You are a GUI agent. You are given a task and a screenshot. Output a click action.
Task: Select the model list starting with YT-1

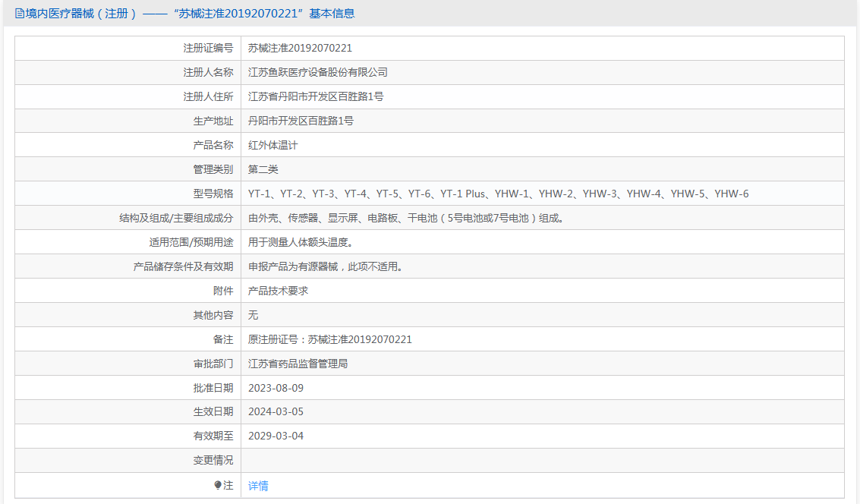(498, 194)
